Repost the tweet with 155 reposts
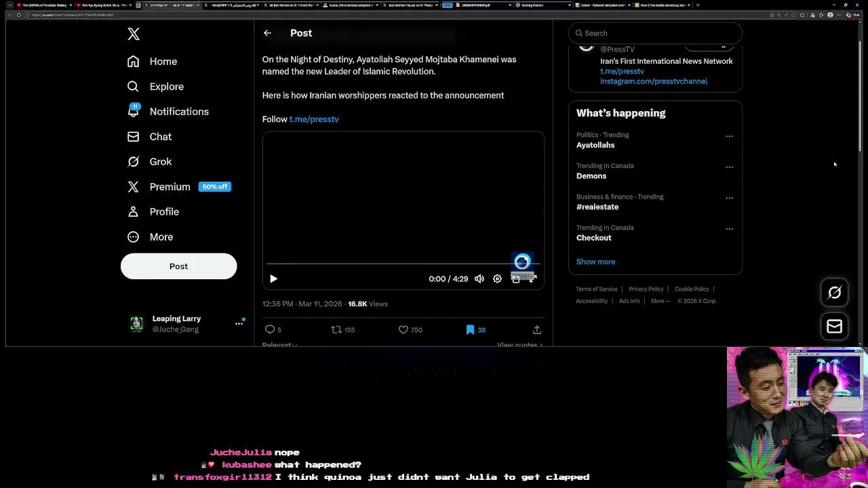This screenshot has width=868, height=488. click(342, 330)
